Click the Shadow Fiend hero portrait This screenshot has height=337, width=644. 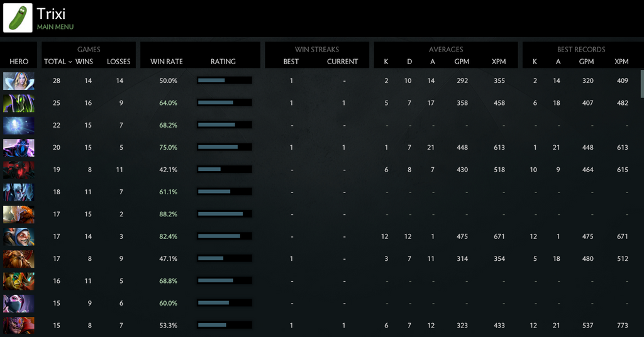tap(19, 170)
